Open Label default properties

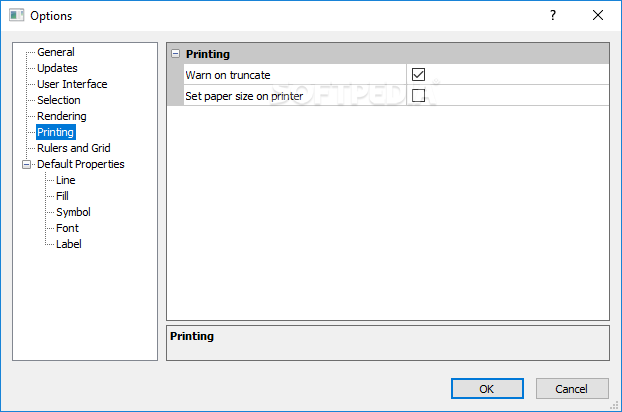pos(69,244)
